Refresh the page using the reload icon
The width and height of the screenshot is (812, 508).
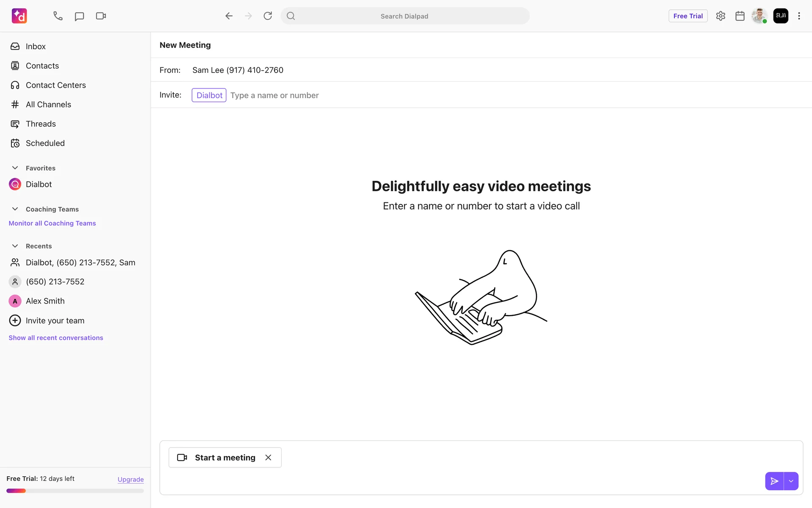[x=268, y=16]
